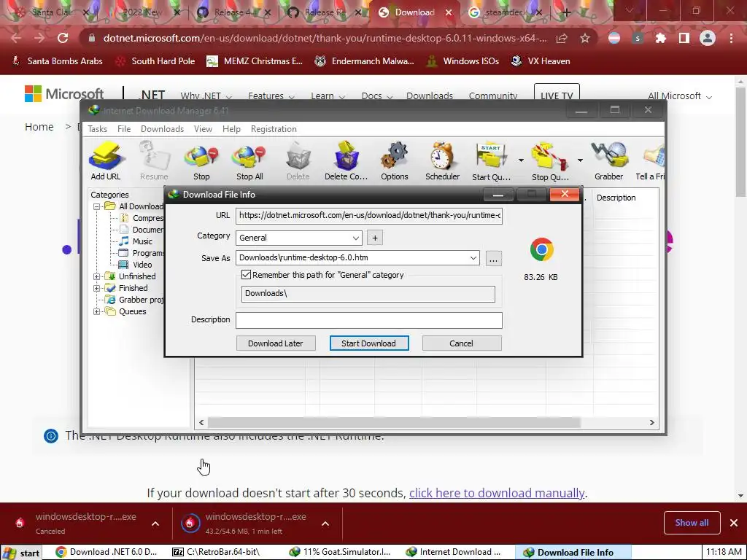Click the Stop All toolbar icon

click(x=249, y=161)
